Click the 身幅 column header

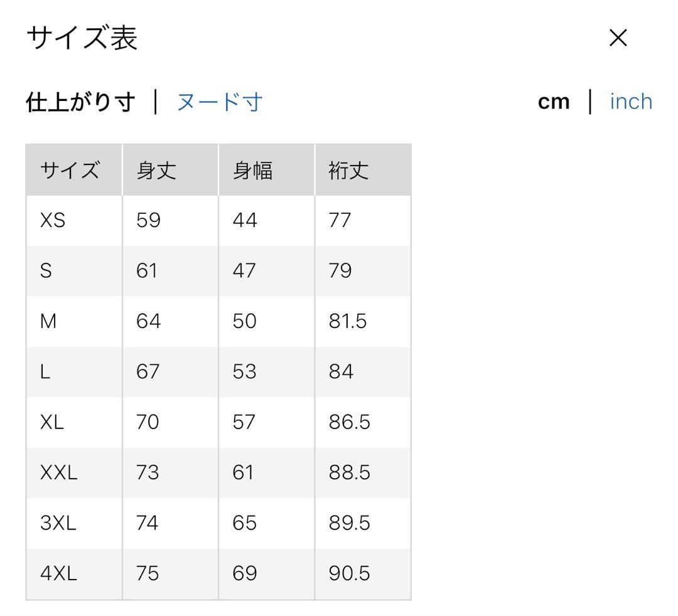click(252, 170)
